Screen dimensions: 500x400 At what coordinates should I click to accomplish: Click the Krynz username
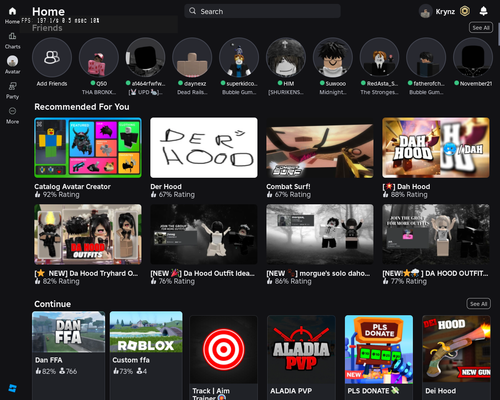(445, 12)
